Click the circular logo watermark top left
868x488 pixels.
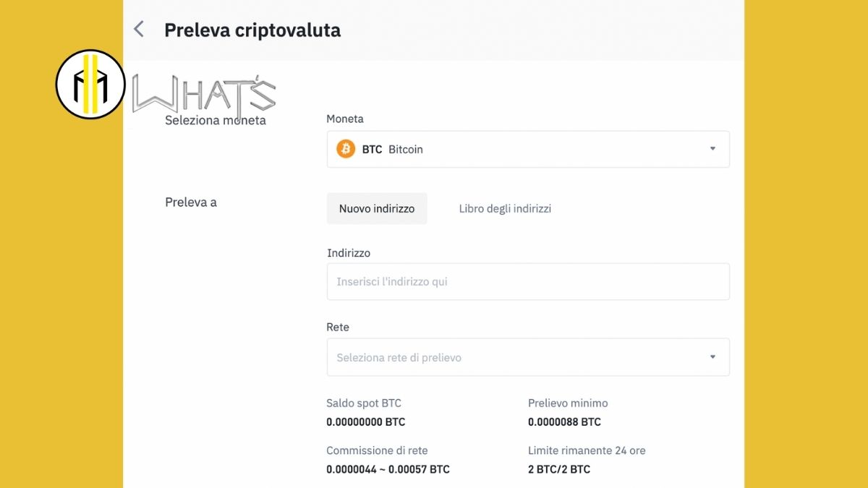[x=89, y=85]
